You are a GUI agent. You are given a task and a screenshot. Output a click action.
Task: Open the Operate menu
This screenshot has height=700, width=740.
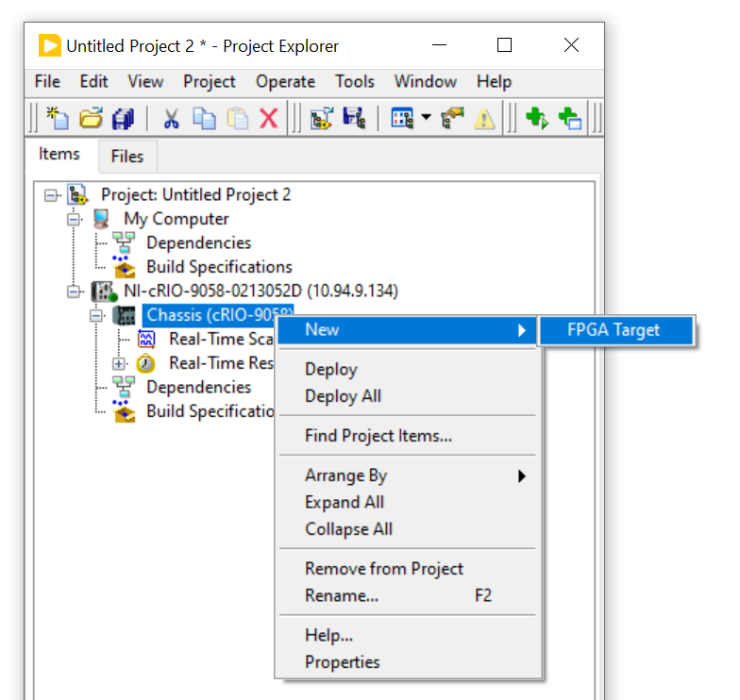click(285, 81)
